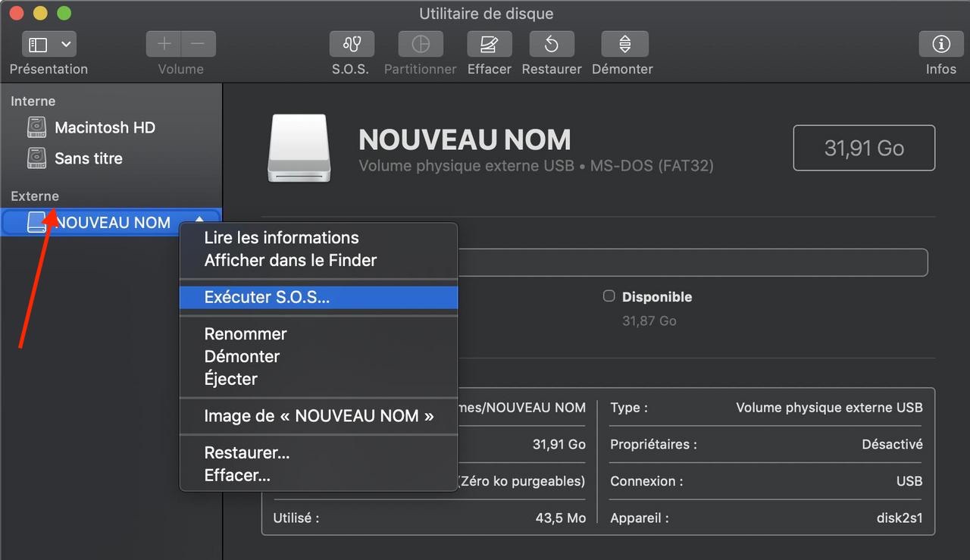Screen dimensions: 970x560
Task: Click the Disponible legend color square
Action: click(x=609, y=296)
